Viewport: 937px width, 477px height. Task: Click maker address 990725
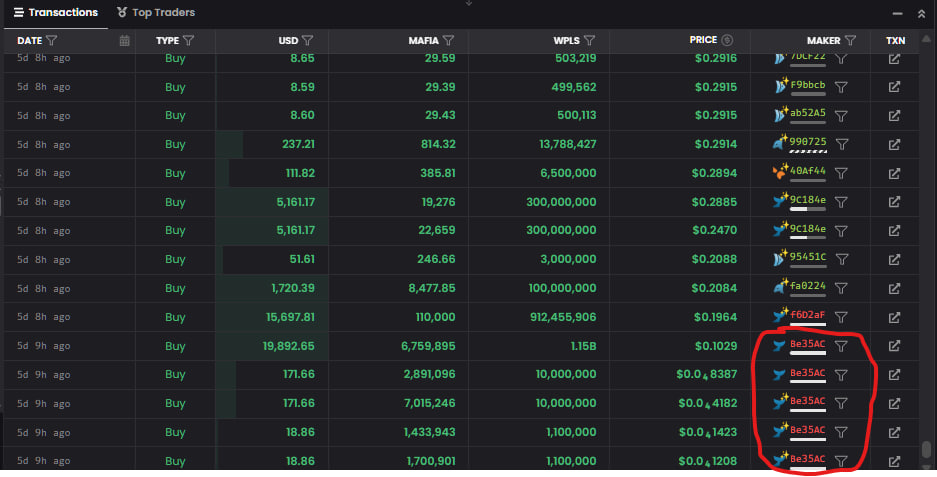[x=807, y=141]
